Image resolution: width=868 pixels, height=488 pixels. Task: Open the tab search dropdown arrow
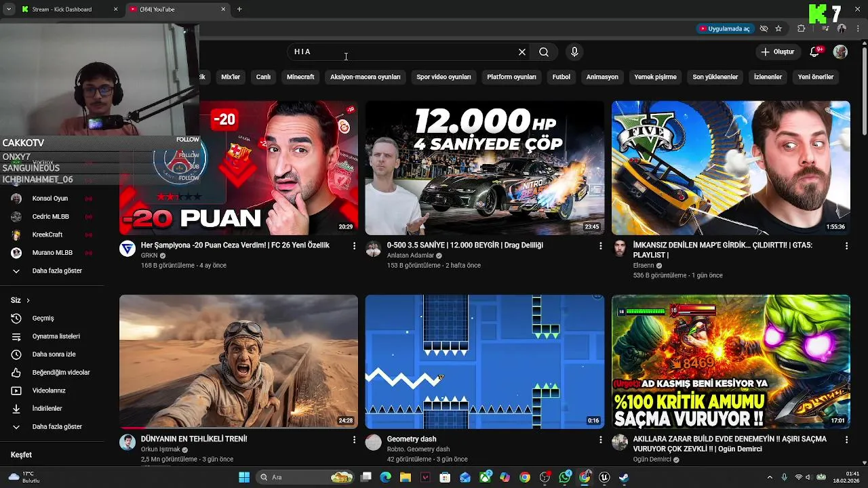pyautogui.click(x=9, y=9)
